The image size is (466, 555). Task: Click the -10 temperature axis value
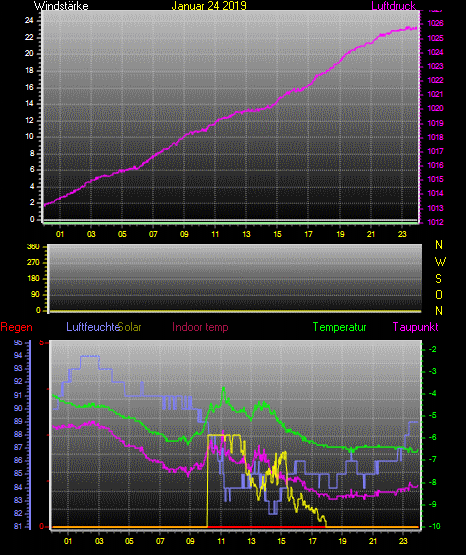point(434,526)
